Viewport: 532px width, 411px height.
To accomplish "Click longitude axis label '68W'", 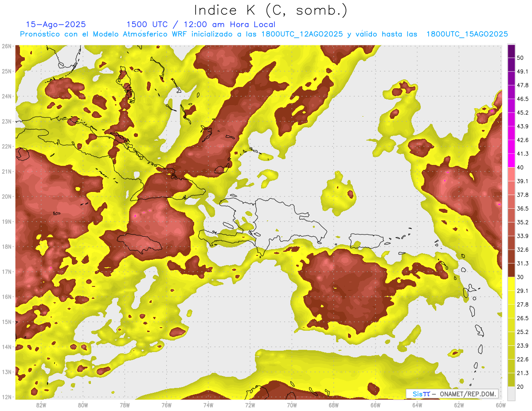I will pos(333,405).
